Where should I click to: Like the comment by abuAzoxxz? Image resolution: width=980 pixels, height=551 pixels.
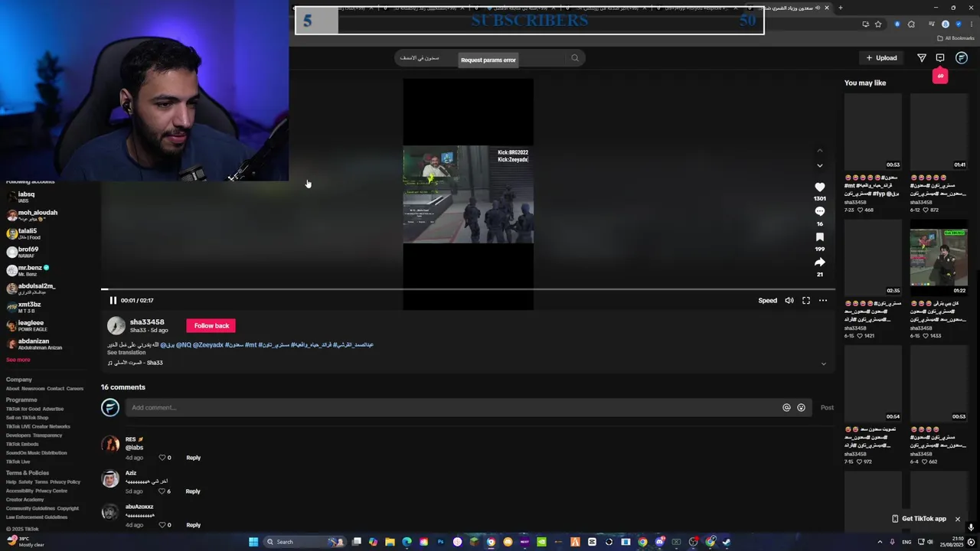pyautogui.click(x=162, y=525)
